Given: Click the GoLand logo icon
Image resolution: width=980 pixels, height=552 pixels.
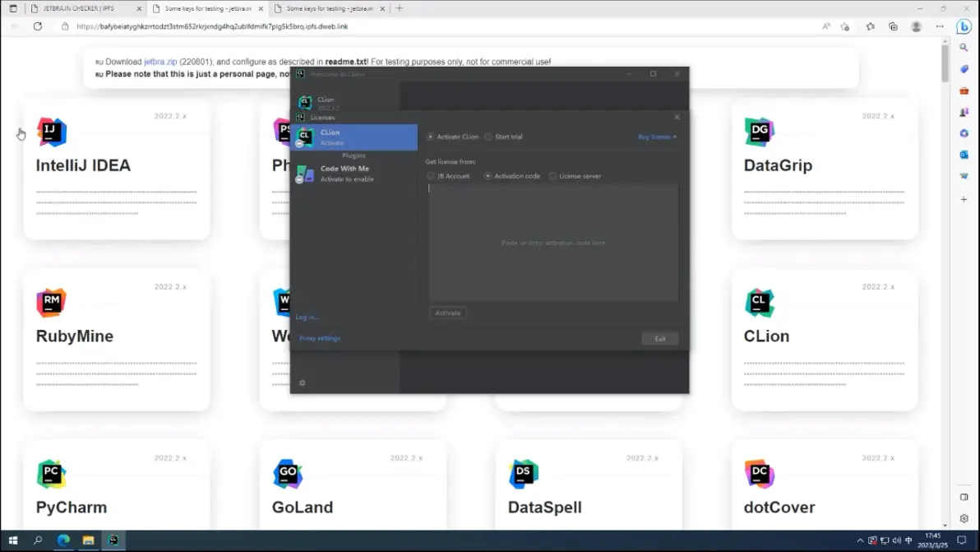Looking at the screenshot, I should (288, 474).
